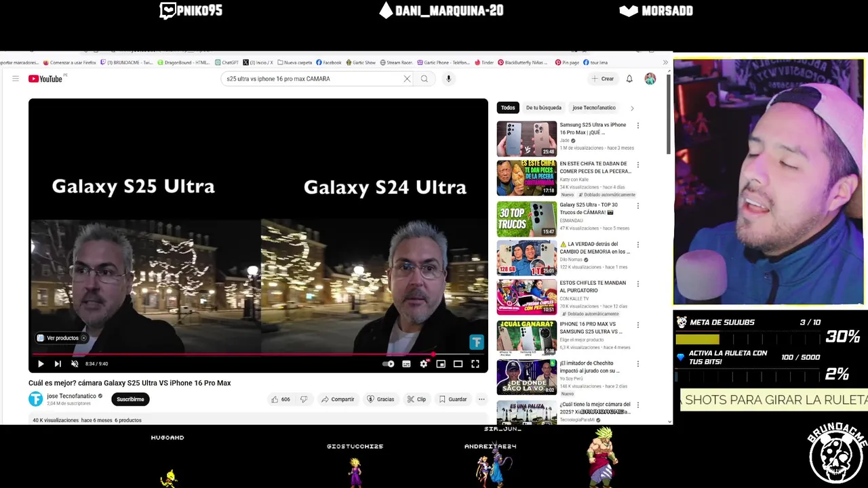The width and height of the screenshot is (868, 488).
Task: Open the Tinder bookmark
Action: 484,62
